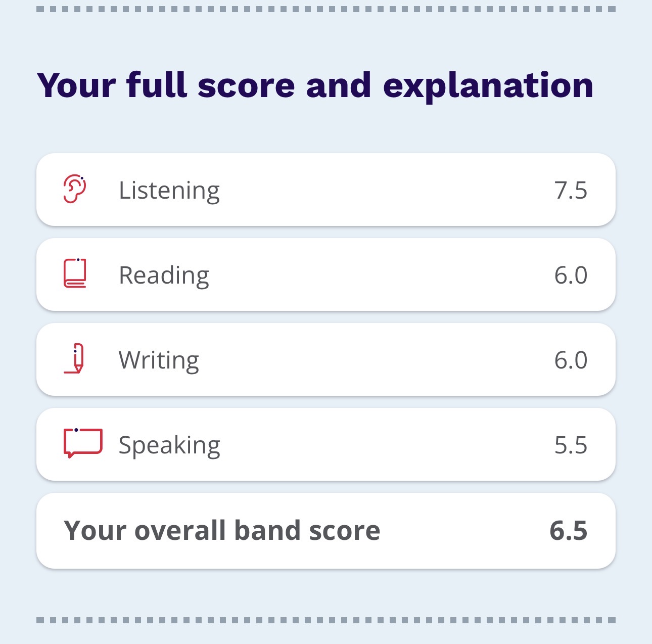652x644 pixels.
Task: Open the Speaking score card
Action: point(326,444)
